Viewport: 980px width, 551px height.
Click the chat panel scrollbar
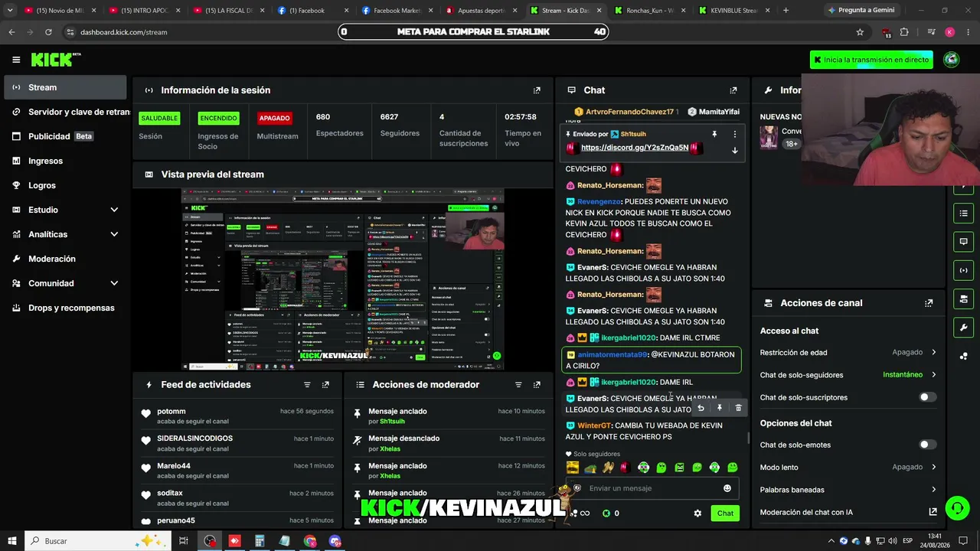[749, 439]
